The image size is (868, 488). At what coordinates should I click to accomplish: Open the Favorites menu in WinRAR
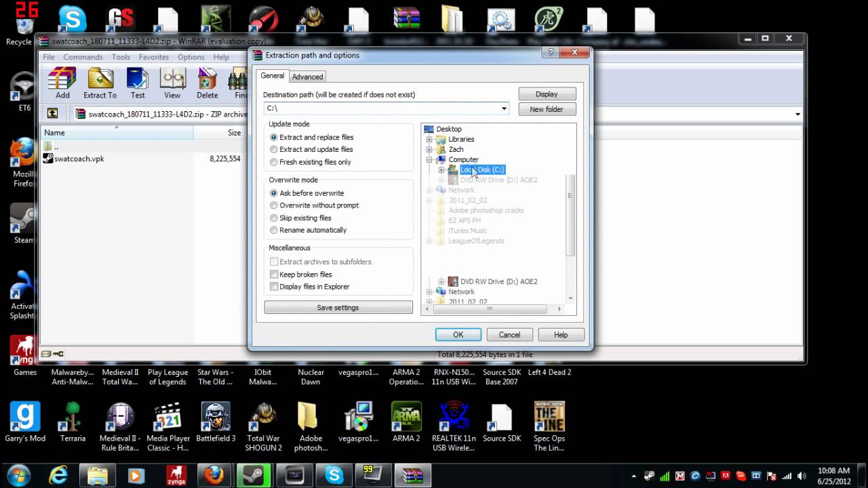pos(154,58)
